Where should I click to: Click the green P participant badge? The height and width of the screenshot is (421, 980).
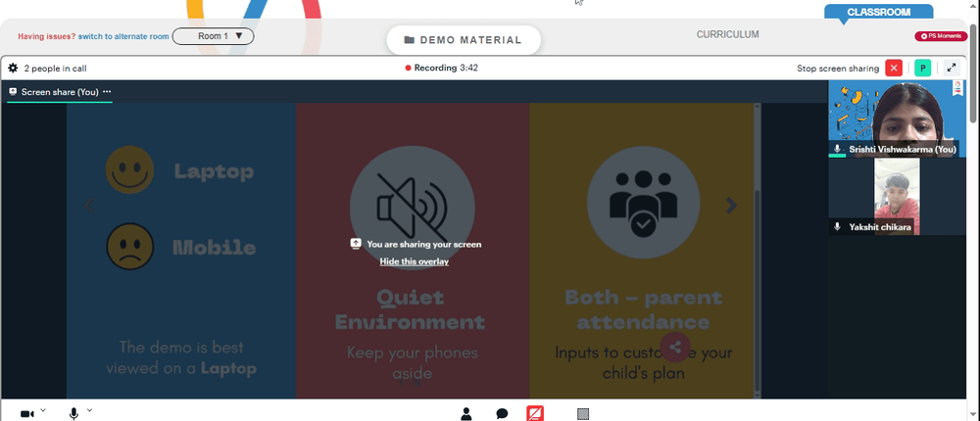click(922, 69)
